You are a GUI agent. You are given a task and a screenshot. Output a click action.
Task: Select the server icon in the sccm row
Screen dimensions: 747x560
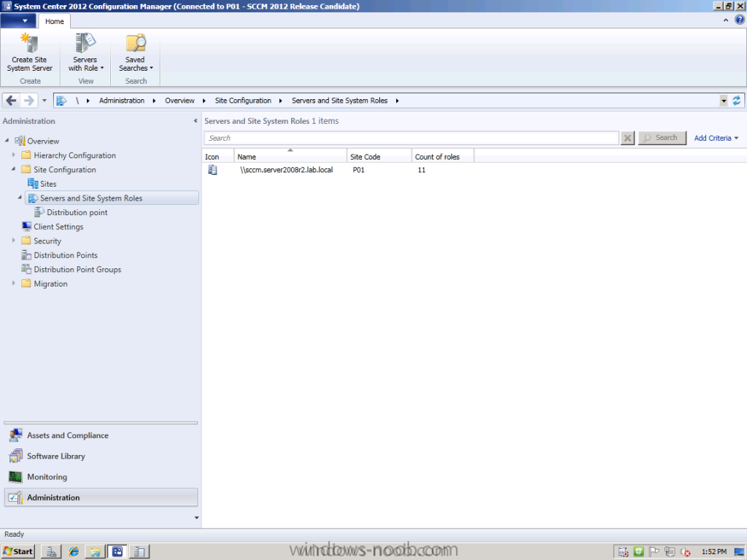[212, 170]
